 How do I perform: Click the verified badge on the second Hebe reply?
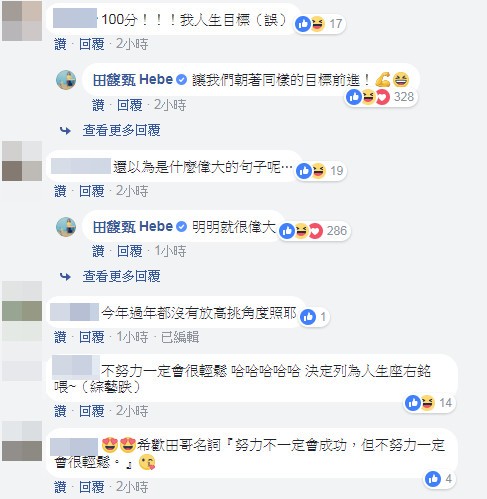coord(181,227)
